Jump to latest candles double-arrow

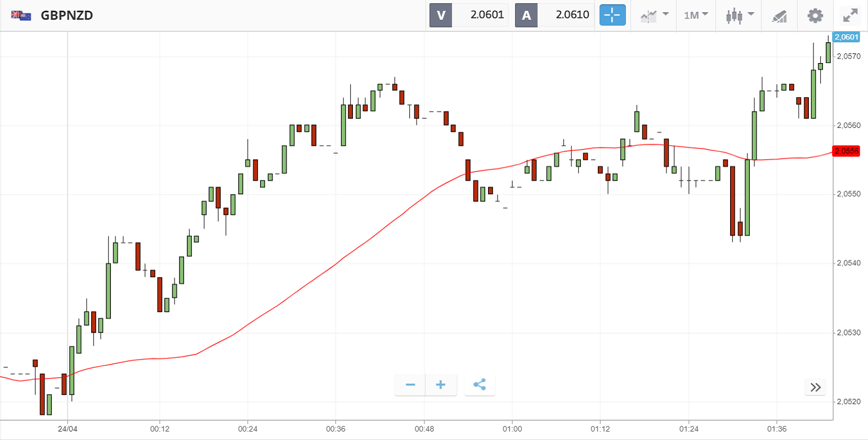click(x=815, y=387)
